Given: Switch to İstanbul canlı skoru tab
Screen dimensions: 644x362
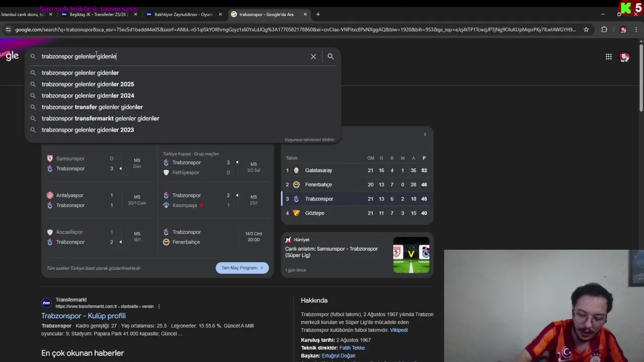Looking at the screenshot, I should [25, 14].
